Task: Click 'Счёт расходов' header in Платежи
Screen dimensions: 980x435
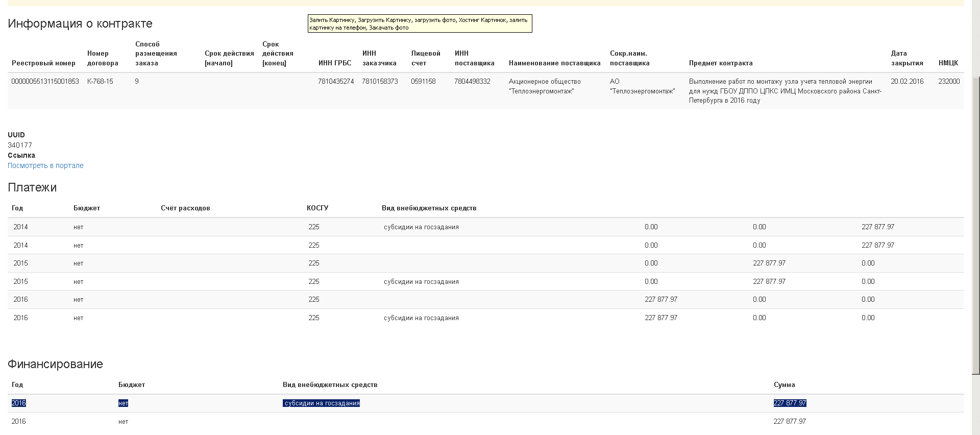Action: coord(185,208)
